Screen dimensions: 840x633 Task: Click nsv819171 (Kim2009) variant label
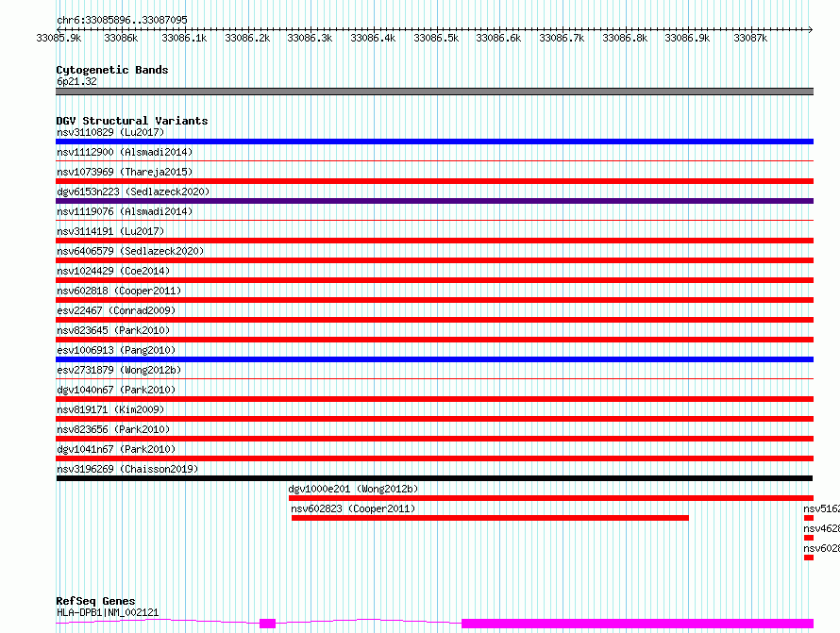[110, 409]
